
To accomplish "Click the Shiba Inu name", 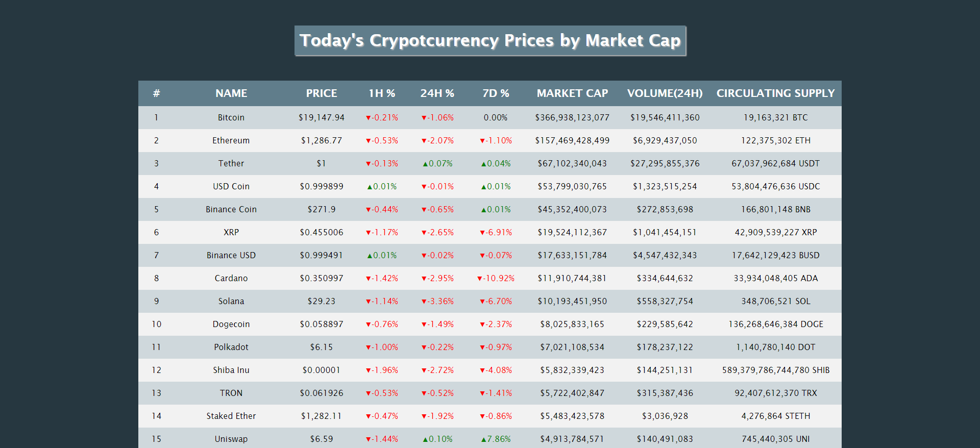I will click(231, 370).
